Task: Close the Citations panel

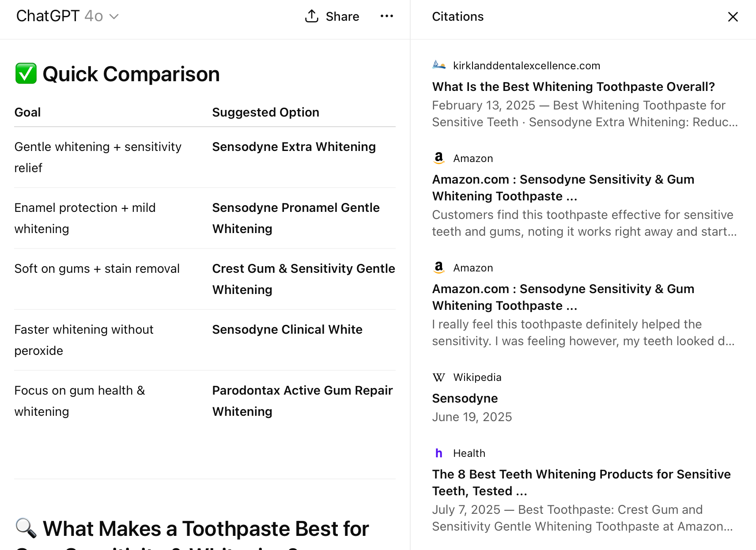Action: click(x=733, y=17)
